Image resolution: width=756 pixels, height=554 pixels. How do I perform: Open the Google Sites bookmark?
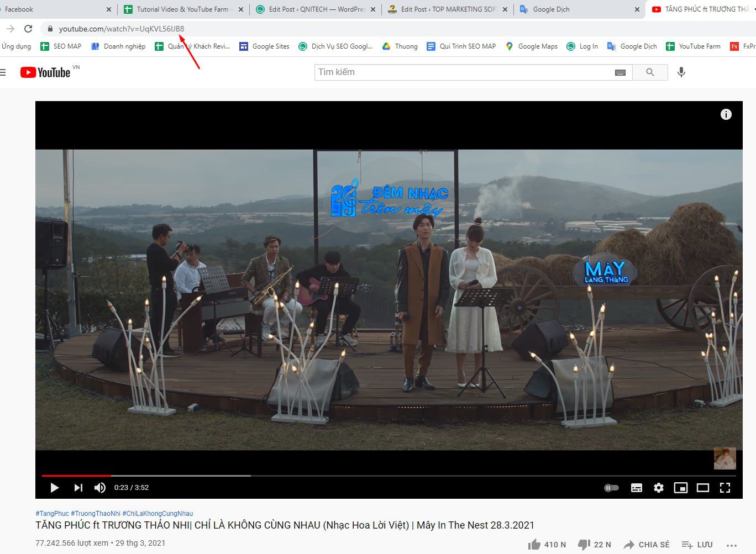point(264,46)
